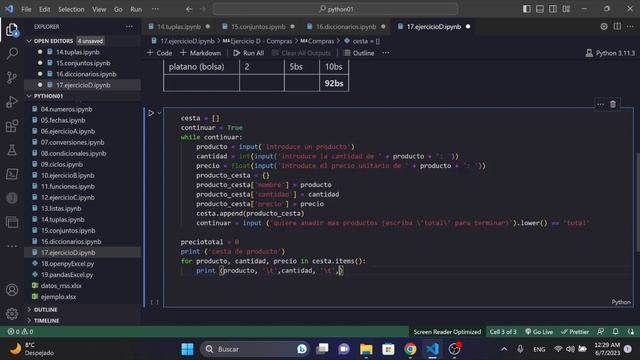Image resolution: width=640 pixels, height=360 pixels.
Task: Toggle Prettier in the status bar
Action: point(575,331)
